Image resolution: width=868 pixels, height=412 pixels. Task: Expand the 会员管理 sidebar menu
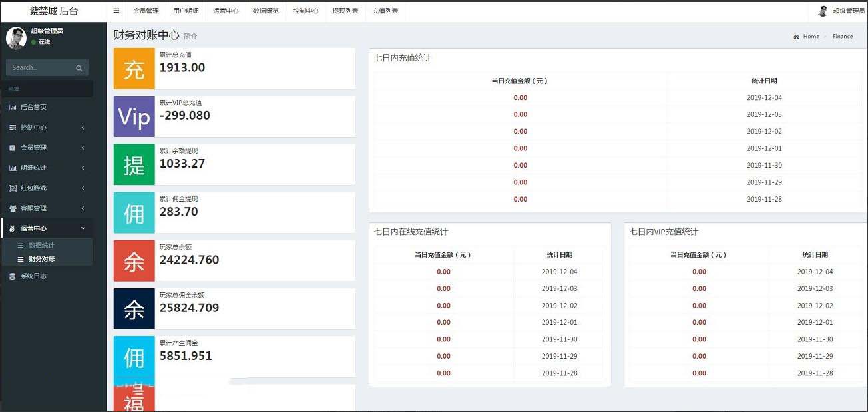[x=47, y=148]
